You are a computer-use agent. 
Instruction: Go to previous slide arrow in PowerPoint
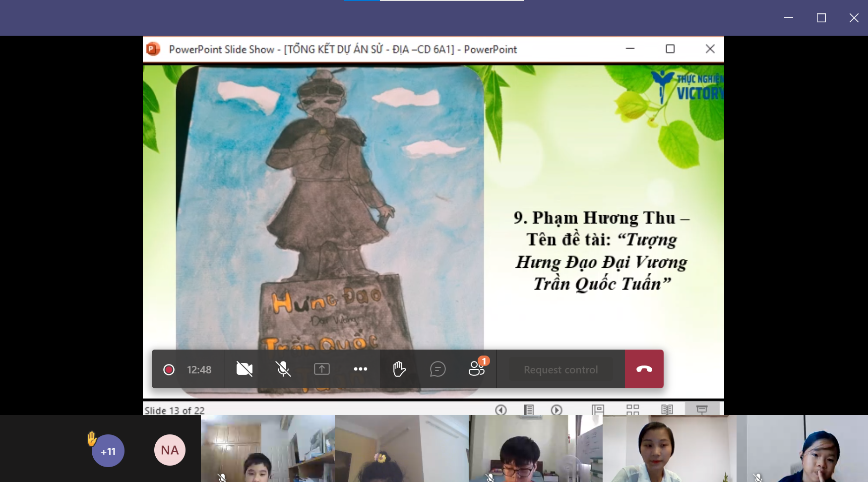pyautogui.click(x=501, y=410)
